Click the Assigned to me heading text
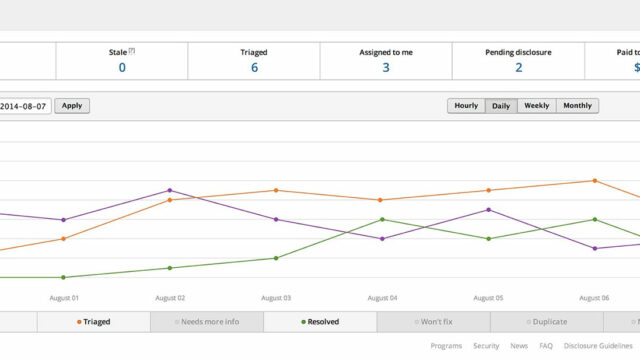The image size is (640, 360). tap(386, 52)
